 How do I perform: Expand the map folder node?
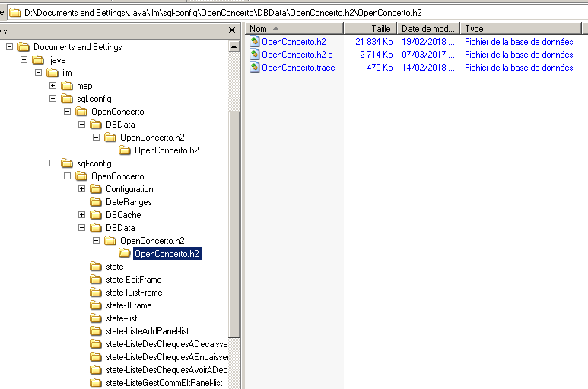pyautogui.click(x=53, y=86)
